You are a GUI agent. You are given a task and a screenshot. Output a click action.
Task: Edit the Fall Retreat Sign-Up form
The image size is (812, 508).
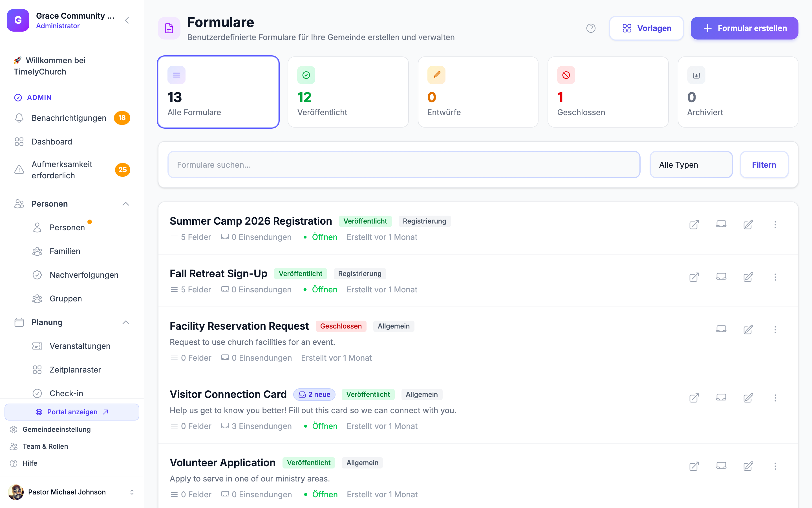coord(748,277)
